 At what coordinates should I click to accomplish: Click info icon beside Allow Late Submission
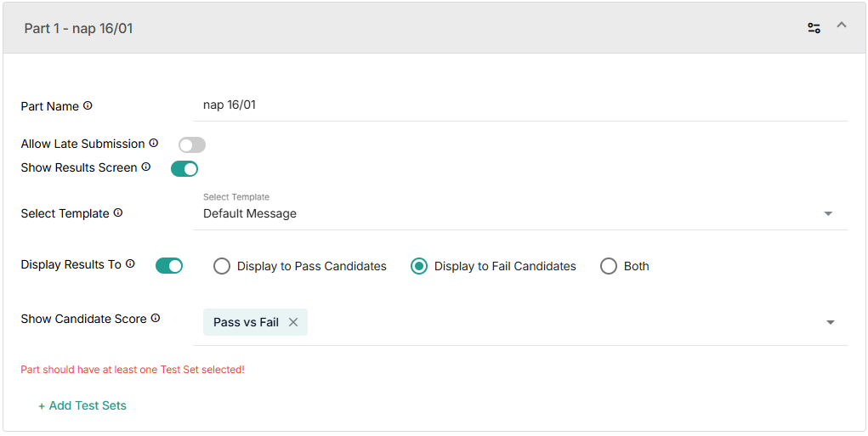pos(154,144)
